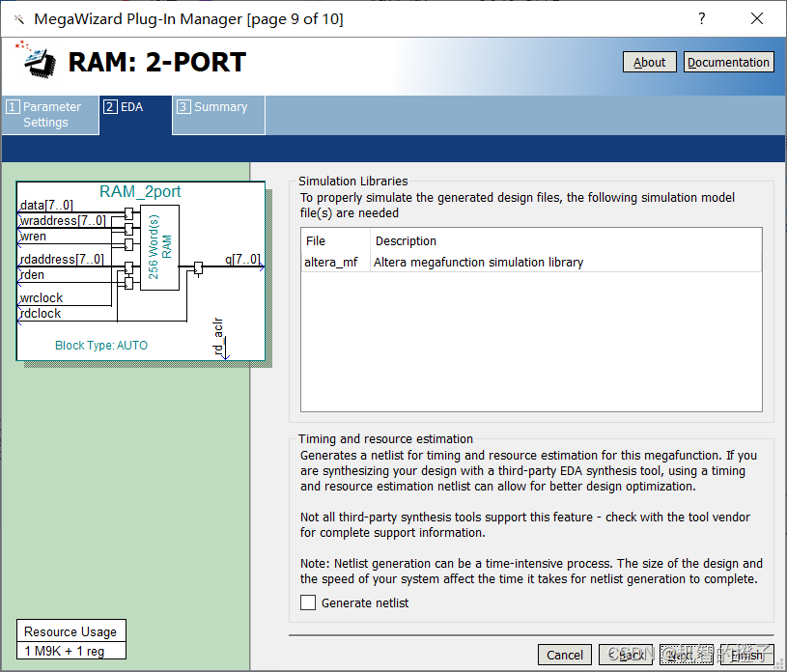Enable the Generate netlist checkbox

[x=308, y=602]
